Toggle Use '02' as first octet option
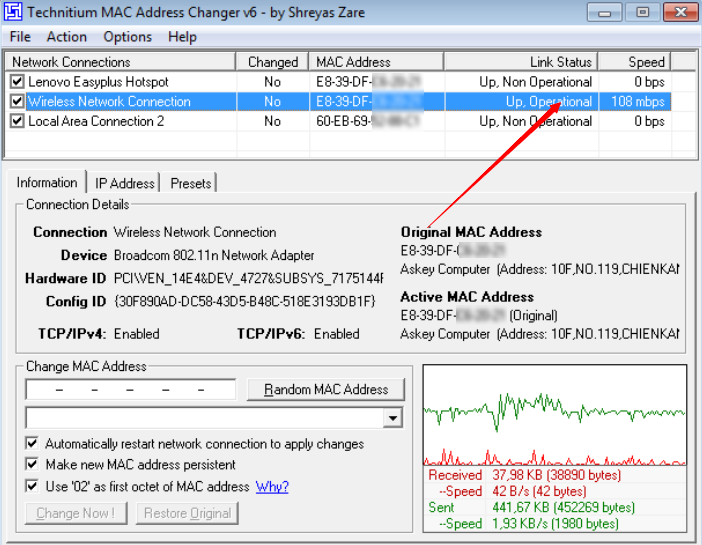 pyautogui.click(x=32, y=486)
